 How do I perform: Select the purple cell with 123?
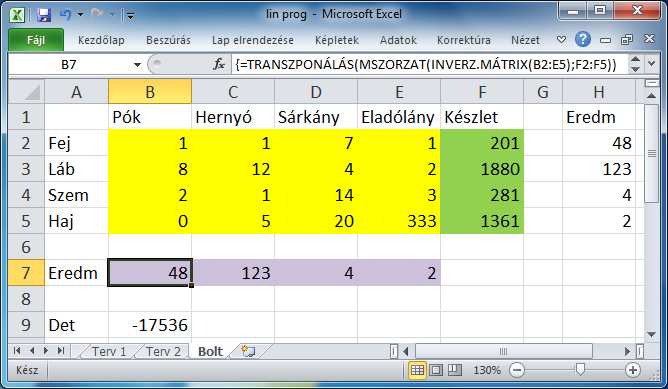(x=233, y=273)
